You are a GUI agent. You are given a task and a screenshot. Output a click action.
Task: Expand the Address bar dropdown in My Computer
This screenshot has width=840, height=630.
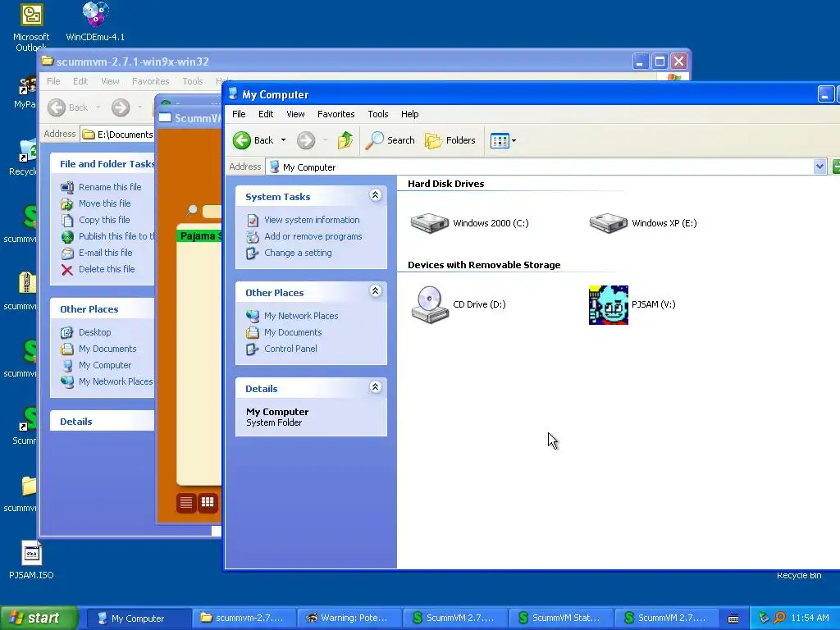click(819, 167)
